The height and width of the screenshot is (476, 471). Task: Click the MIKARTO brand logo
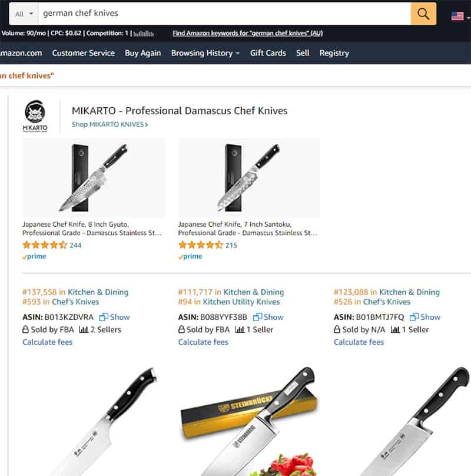point(35,116)
